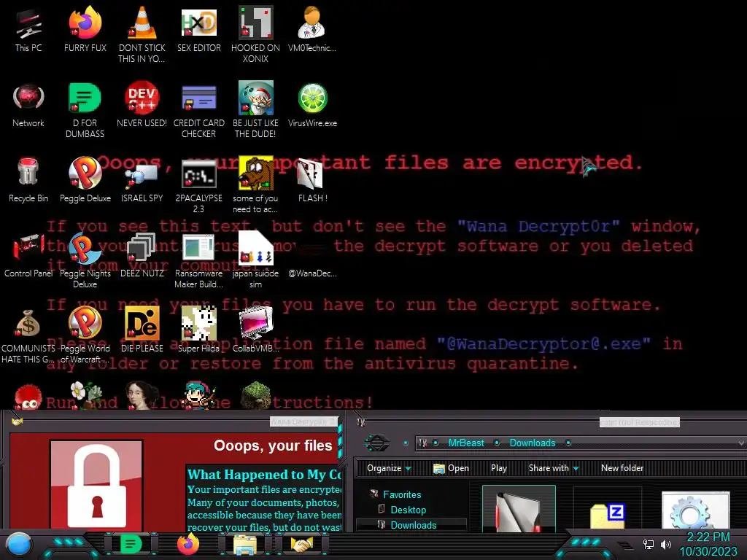Select the 2PACALYPSE 2.3 console icon
Viewport: 747px width, 560px height.
[199, 184]
